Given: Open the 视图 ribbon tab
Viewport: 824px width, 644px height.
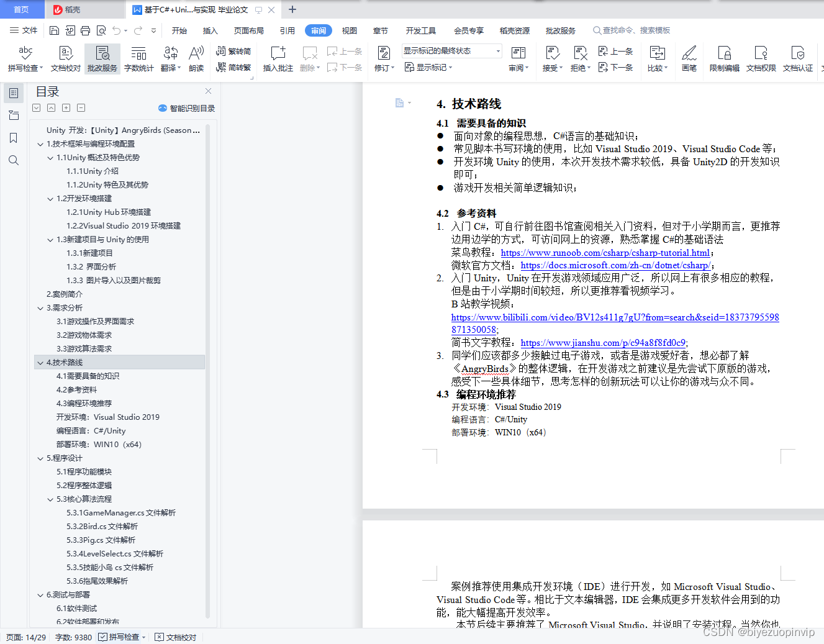Looking at the screenshot, I should (350, 30).
